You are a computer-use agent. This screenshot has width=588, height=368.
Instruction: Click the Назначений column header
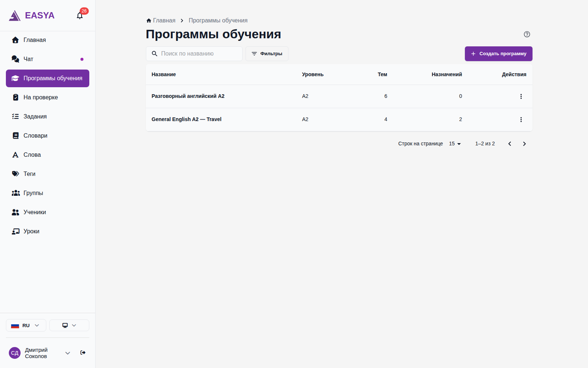(447, 74)
